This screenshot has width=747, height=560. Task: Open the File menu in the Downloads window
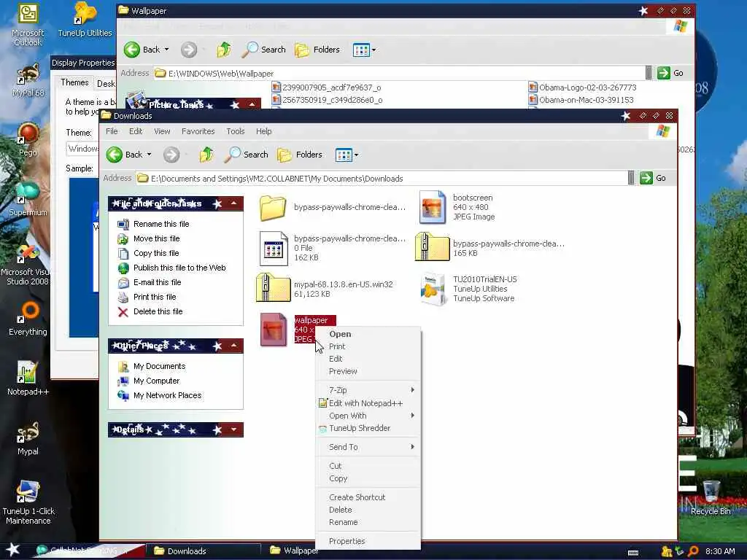pos(112,131)
